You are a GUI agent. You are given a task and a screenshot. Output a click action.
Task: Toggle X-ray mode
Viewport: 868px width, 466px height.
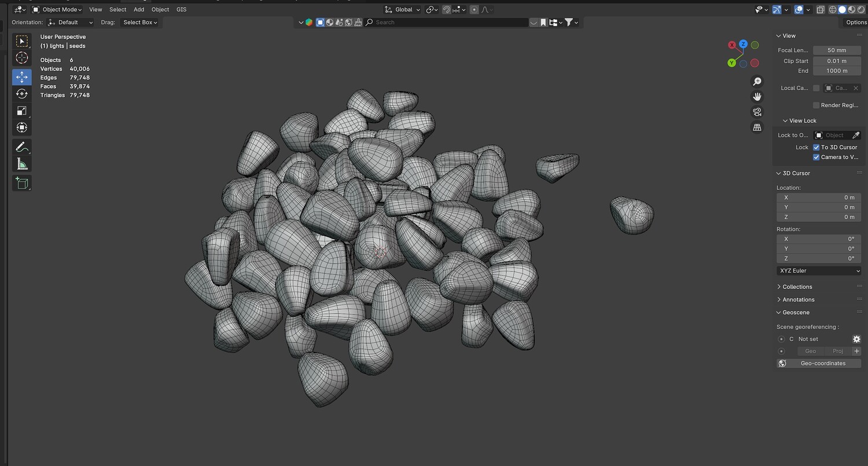pyautogui.click(x=821, y=9)
